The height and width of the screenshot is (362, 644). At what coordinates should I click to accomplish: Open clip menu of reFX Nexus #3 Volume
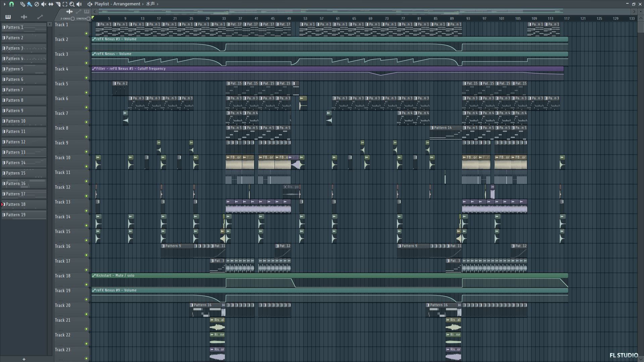click(94, 39)
